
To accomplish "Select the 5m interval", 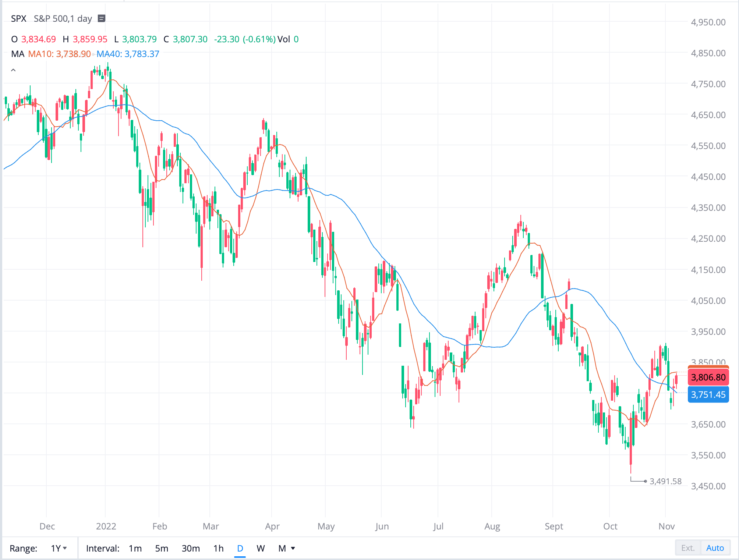I will click(x=162, y=548).
